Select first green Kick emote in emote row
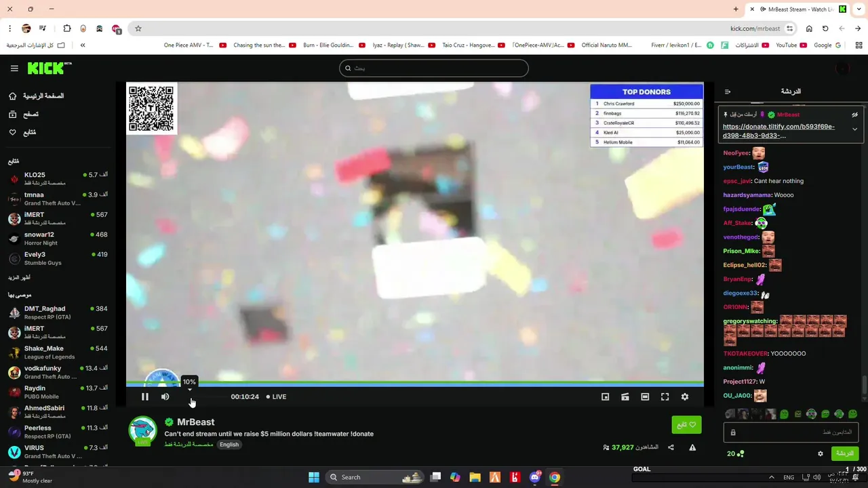Screen dimensions: 868x488 click(x=784, y=414)
